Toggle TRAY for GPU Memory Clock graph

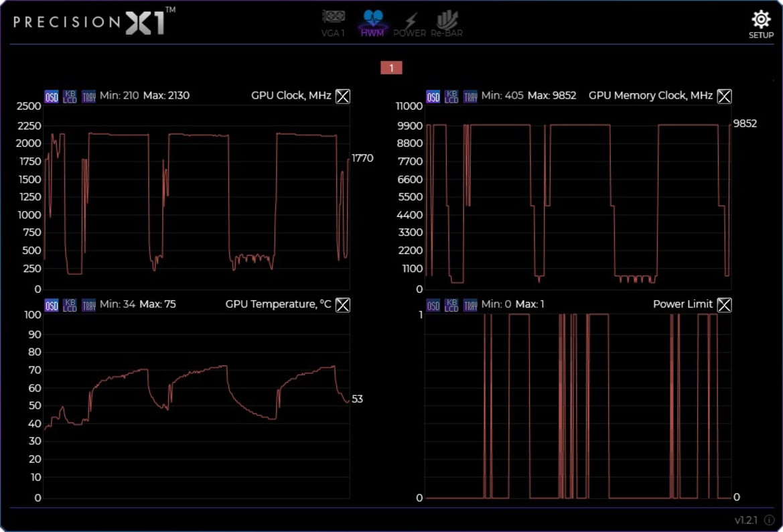coord(470,96)
